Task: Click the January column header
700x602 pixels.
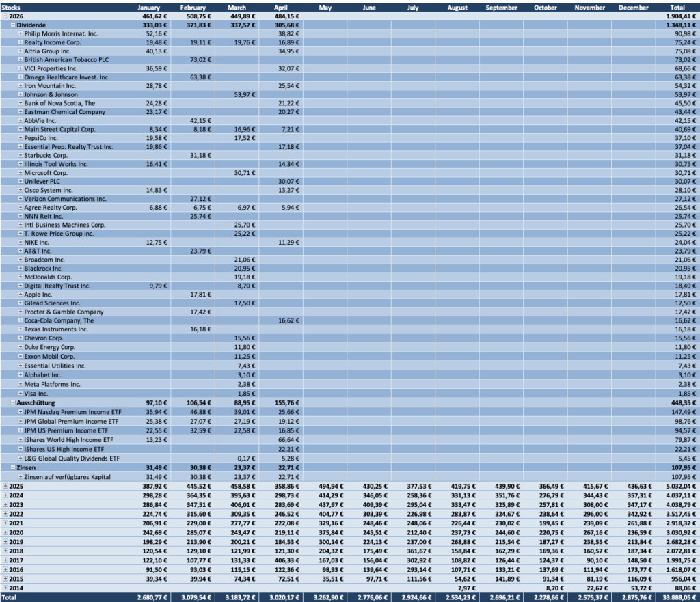Action: point(148,8)
